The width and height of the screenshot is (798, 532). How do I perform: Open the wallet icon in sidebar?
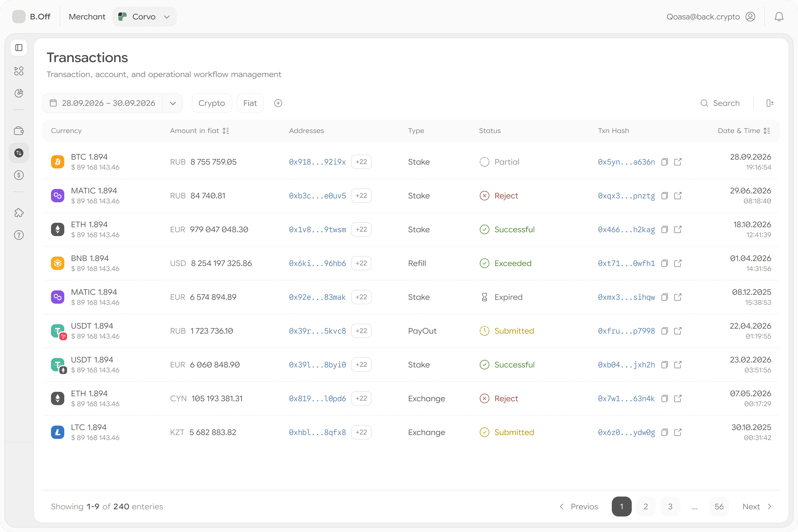(x=19, y=131)
